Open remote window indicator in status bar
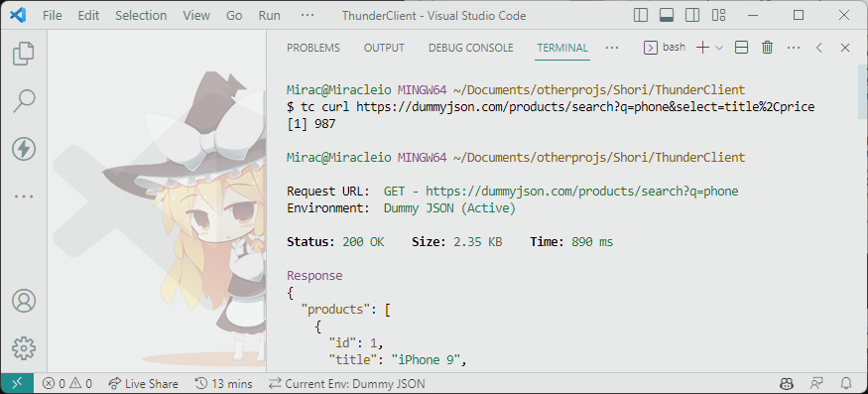868x394 pixels. click(x=17, y=383)
